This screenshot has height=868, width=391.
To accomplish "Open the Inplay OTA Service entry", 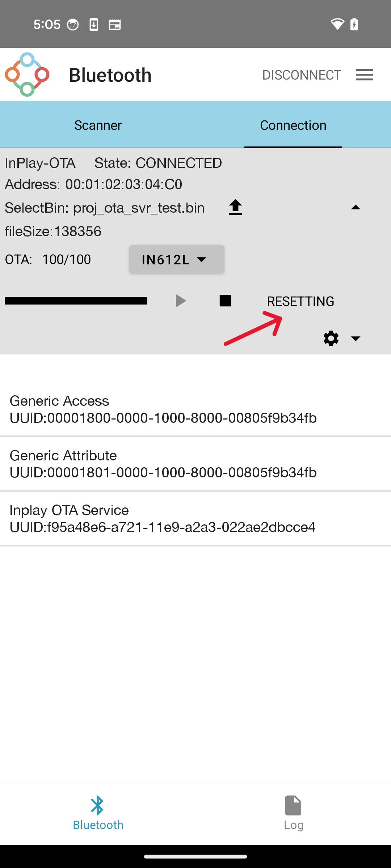I will pyautogui.click(x=195, y=518).
